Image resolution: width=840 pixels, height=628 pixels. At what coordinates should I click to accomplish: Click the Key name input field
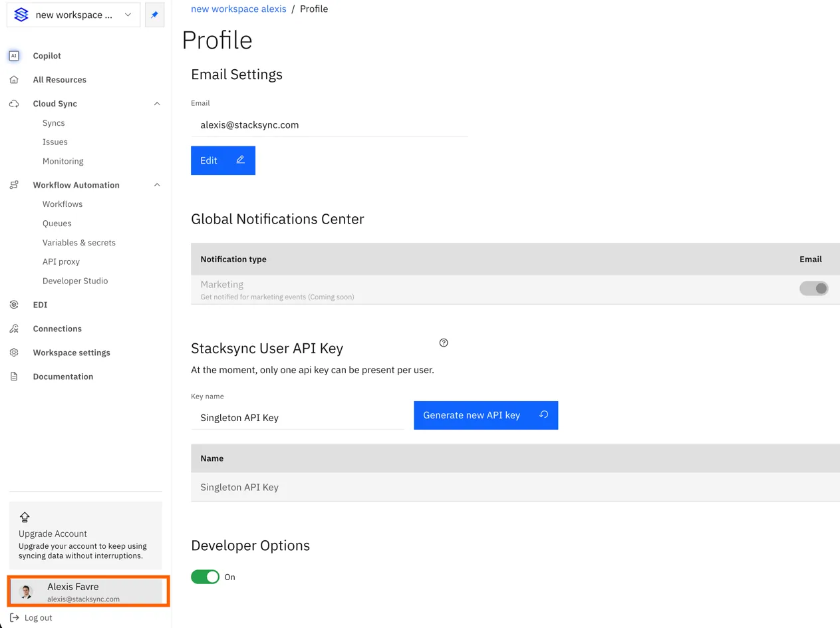point(297,418)
